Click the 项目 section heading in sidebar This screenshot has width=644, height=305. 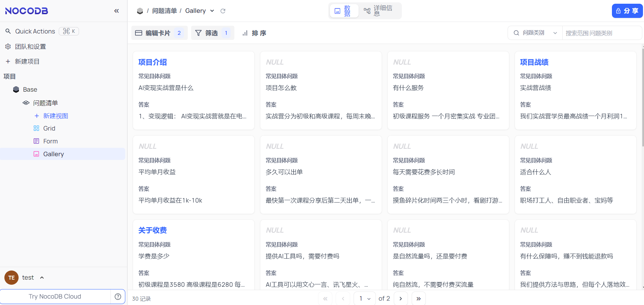tap(9, 76)
